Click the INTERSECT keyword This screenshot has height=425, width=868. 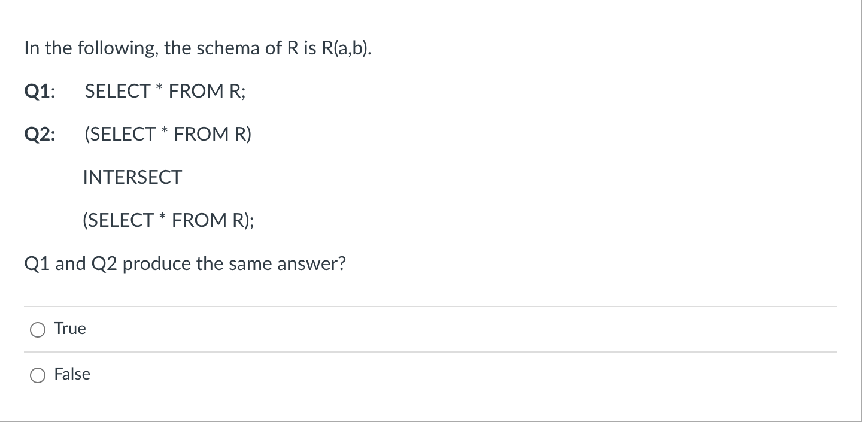pyautogui.click(x=132, y=177)
